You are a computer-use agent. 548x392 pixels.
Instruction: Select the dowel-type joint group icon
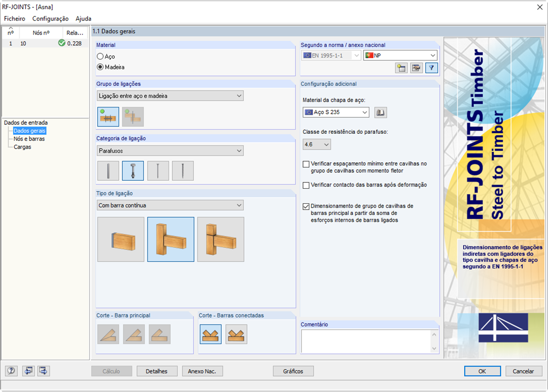(x=109, y=116)
